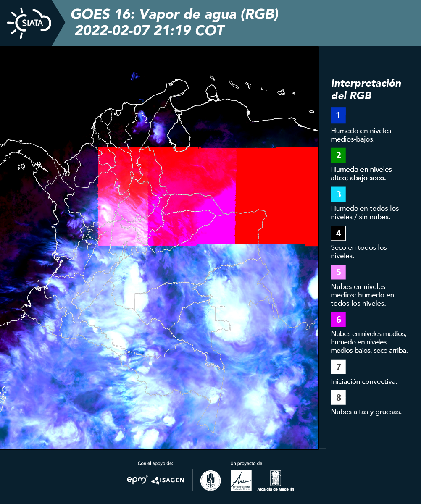Select the green swatch numbered 2
The height and width of the screenshot is (504, 421).
pyautogui.click(x=338, y=155)
